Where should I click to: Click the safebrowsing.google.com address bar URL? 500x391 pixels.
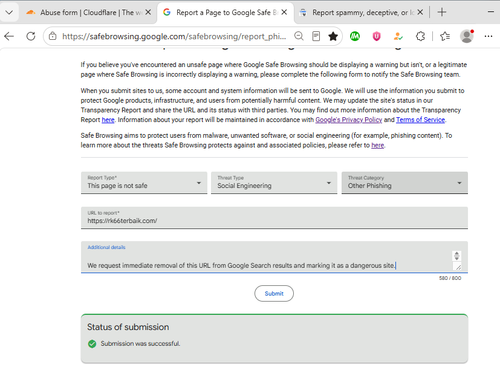coord(174,36)
